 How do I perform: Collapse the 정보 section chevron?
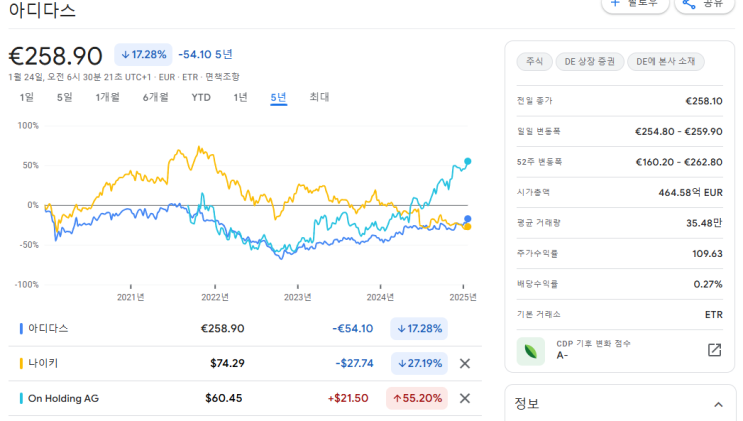point(718,404)
